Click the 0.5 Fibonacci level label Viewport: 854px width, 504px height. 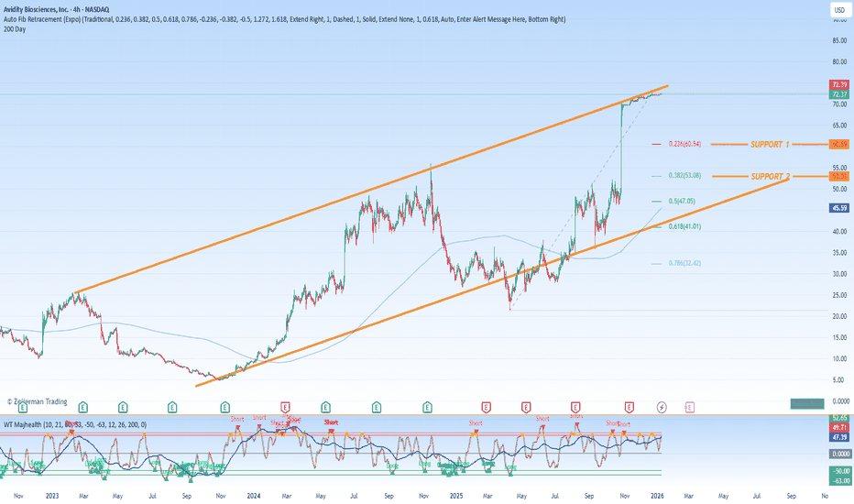pyautogui.click(x=678, y=201)
